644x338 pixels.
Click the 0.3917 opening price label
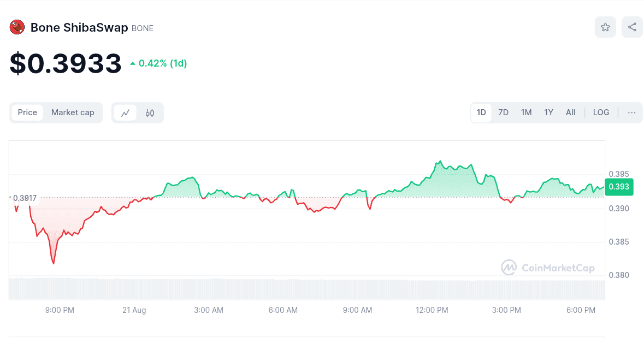[25, 198]
